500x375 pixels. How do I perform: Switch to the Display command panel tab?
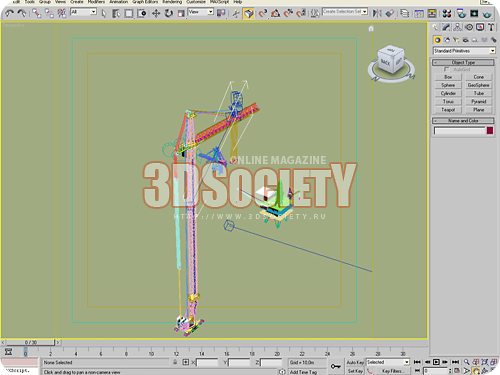point(480,27)
